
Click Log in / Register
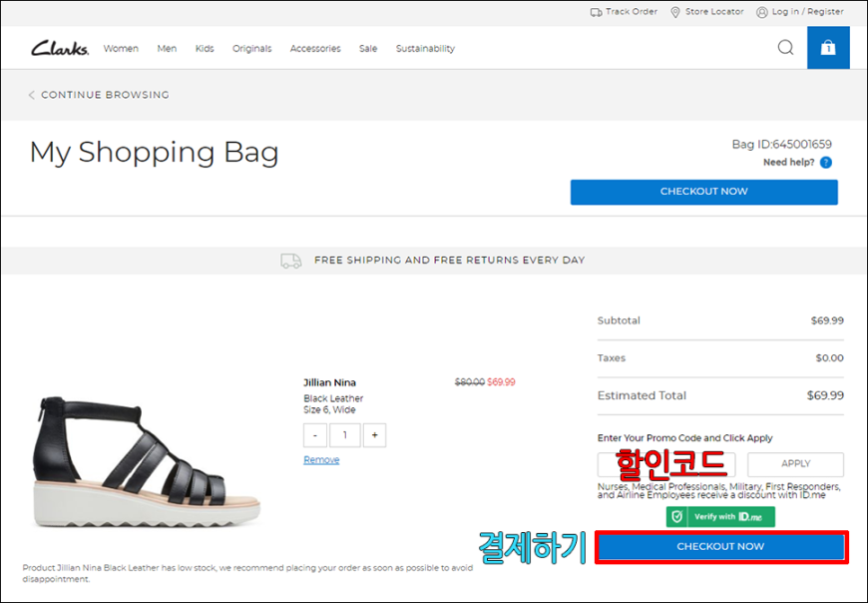pos(808,12)
